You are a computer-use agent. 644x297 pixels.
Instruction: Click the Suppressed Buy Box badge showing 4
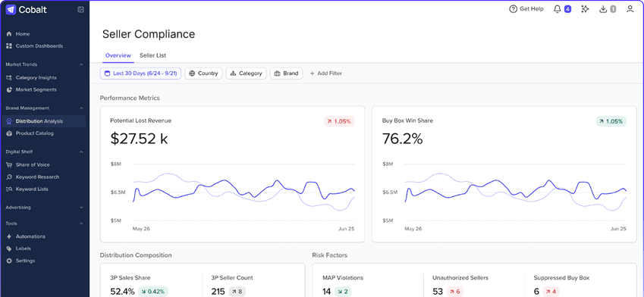[551, 292]
